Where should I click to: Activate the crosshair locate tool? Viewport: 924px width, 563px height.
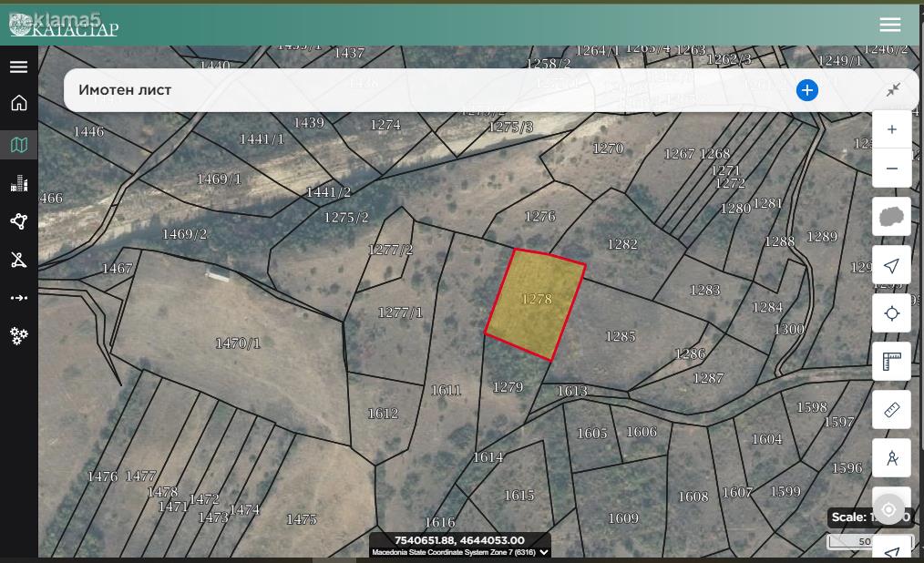[891, 313]
